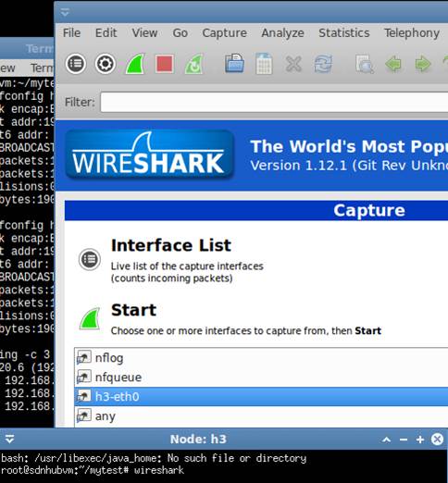Go forward in packet history arrow

tap(423, 64)
